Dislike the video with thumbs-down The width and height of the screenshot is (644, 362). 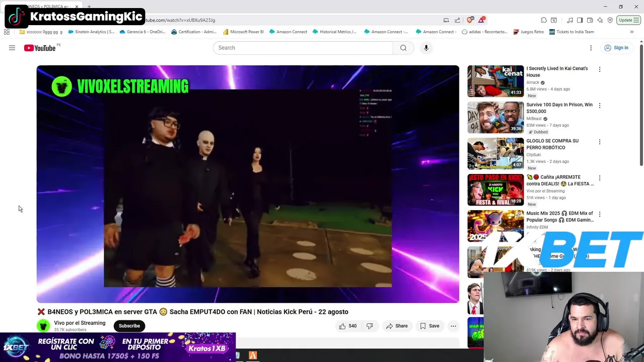(370, 326)
